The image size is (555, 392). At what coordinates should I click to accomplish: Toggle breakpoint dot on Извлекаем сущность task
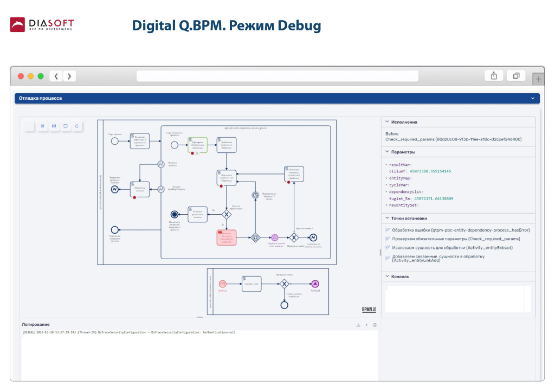pos(221,186)
